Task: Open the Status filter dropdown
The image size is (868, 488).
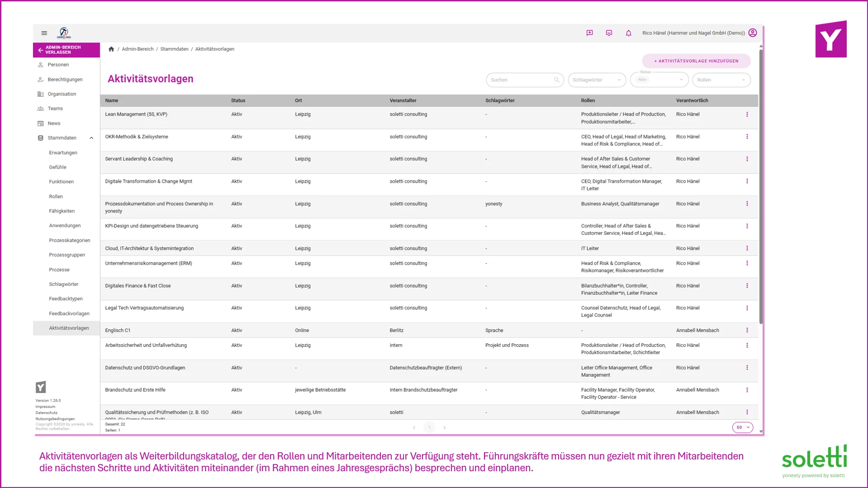Action: click(659, 80)
